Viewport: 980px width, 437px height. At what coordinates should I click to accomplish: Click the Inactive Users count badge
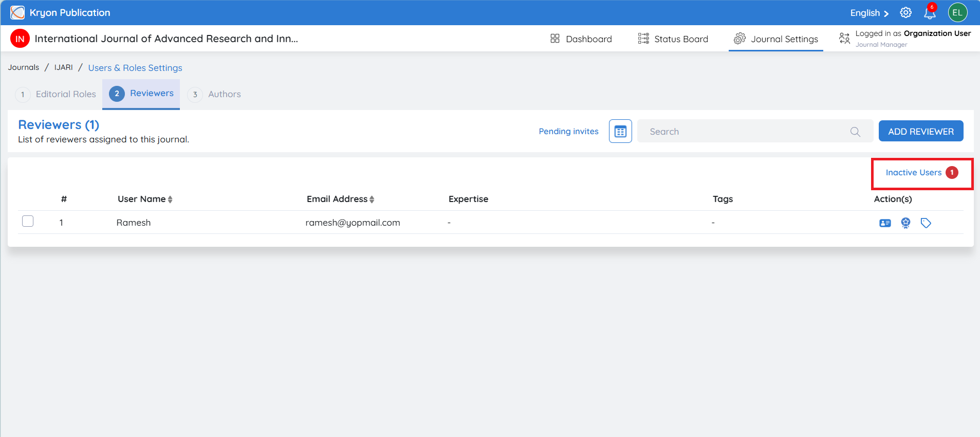click(x=952, y=172)
